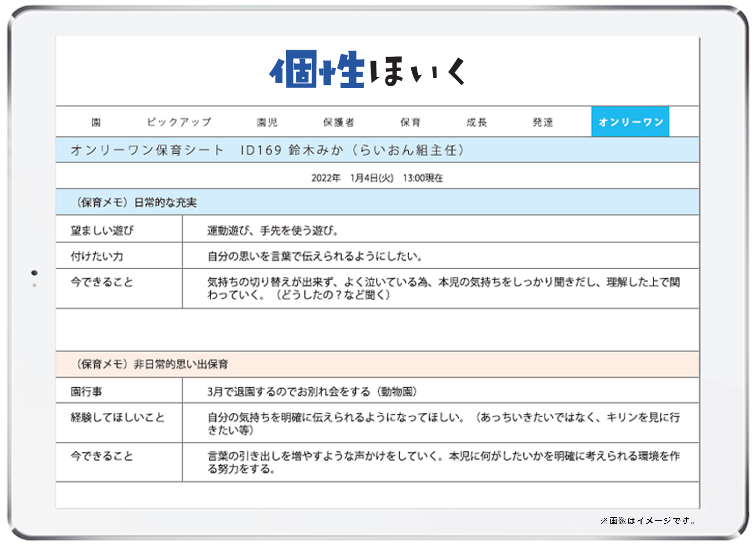This screenshot has width=756, height=546.
Task: Open the 園 navigation menu
Action: coord(96,122)
